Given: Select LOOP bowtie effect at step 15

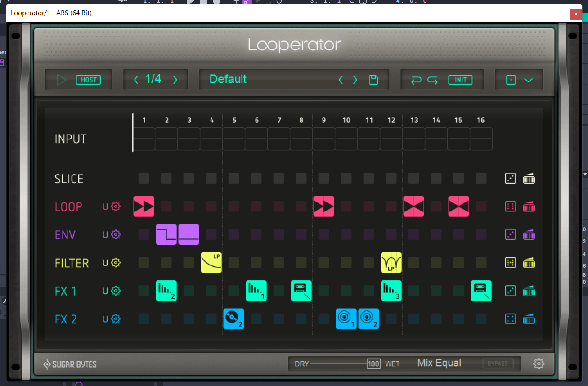Looking at the screenshot, I should (x=459, y=206).
